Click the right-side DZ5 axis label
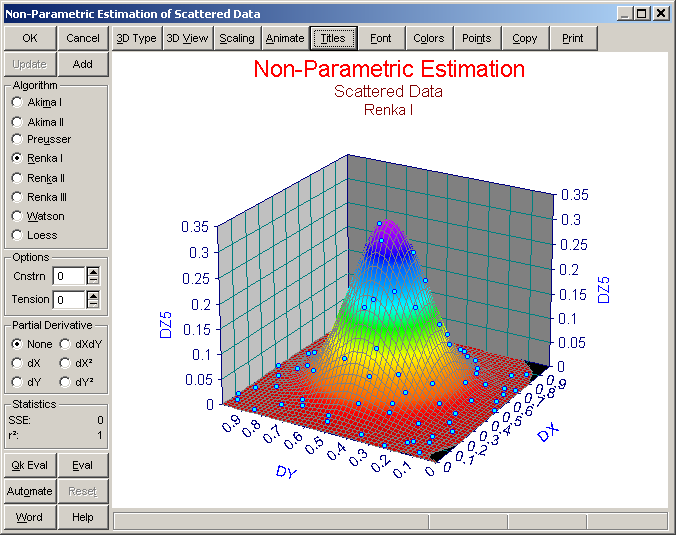This screenshot has width=676, height=535. pos(604,290)
